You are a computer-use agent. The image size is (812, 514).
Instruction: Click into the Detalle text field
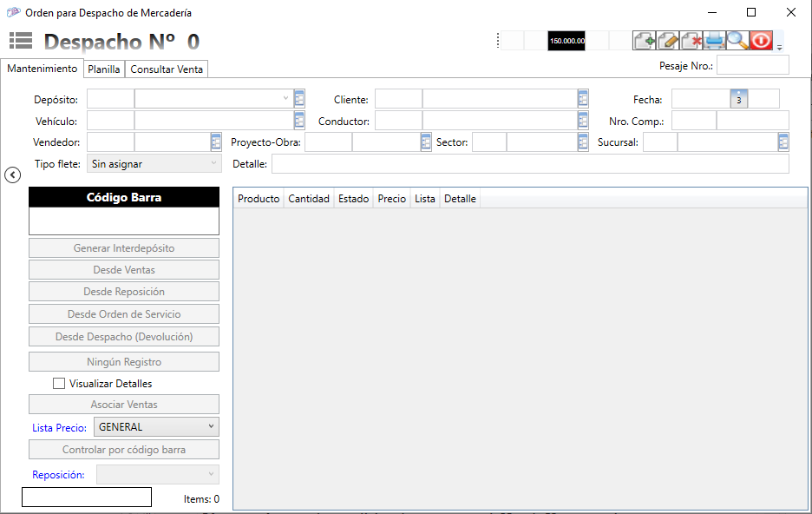pos(530,164)
